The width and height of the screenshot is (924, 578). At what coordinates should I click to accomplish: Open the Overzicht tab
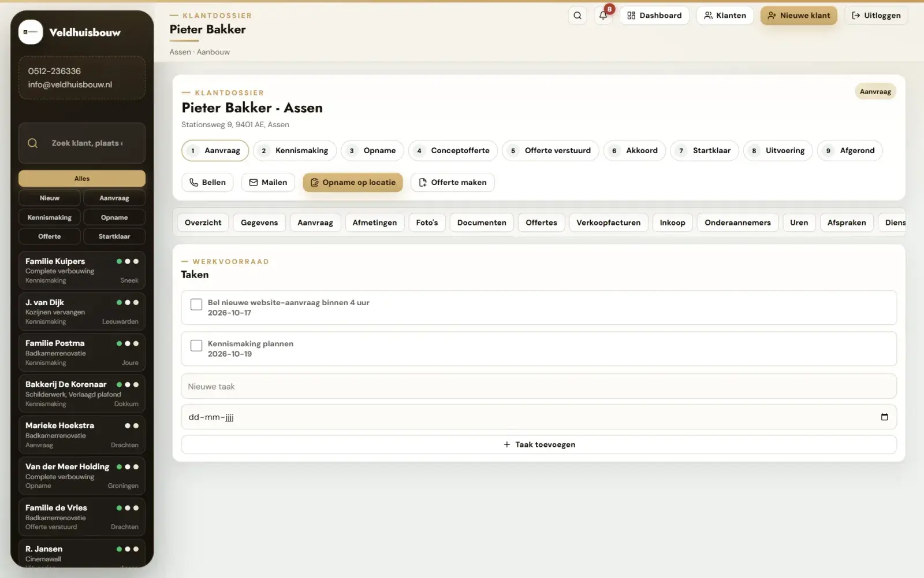203,223
